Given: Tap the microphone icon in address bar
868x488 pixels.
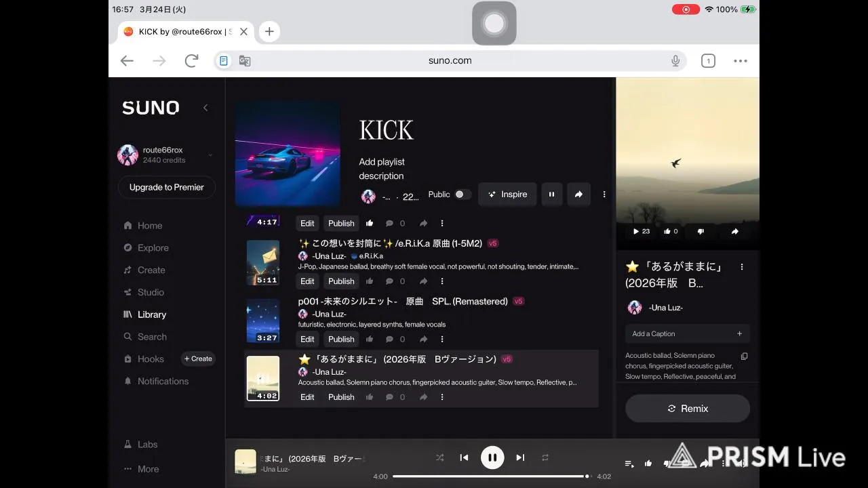Looking at the screenshot, I should [x=675, y=61].
